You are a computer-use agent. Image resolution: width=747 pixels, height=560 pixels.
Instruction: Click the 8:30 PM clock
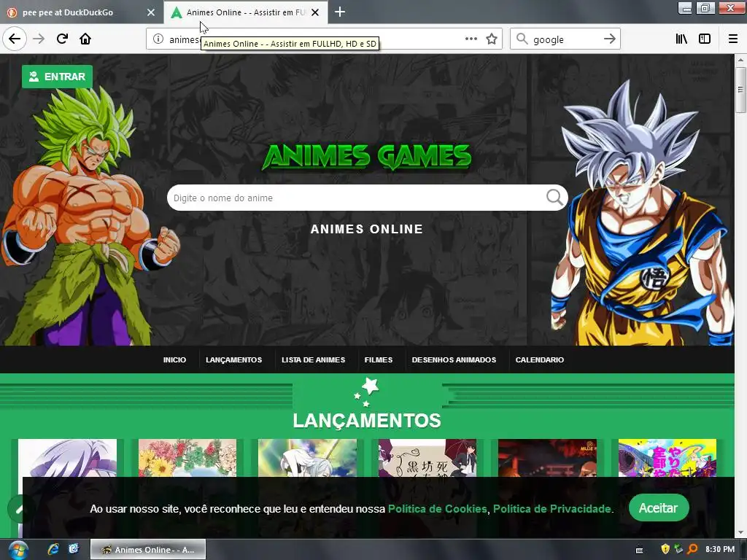point(720,549)
